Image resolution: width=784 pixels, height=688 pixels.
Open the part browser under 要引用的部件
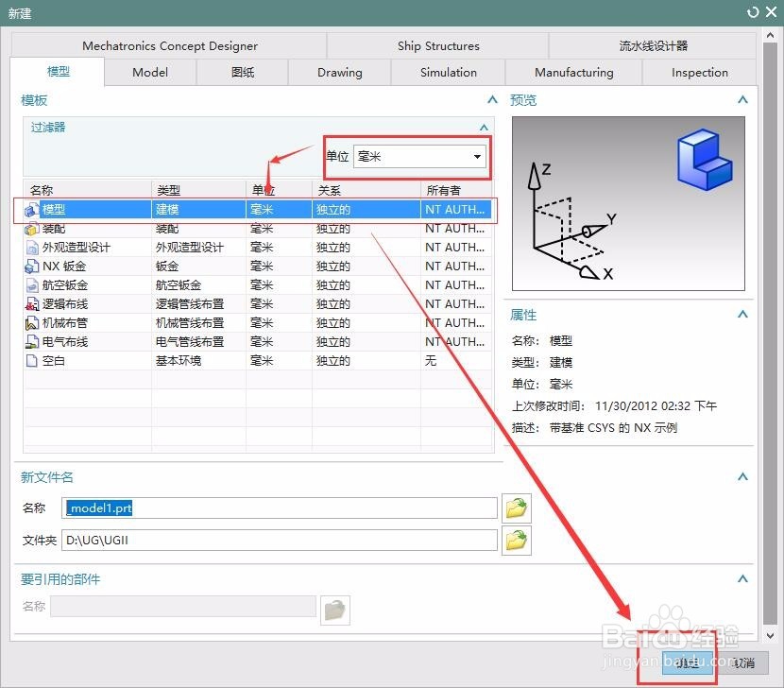(335, 610)
